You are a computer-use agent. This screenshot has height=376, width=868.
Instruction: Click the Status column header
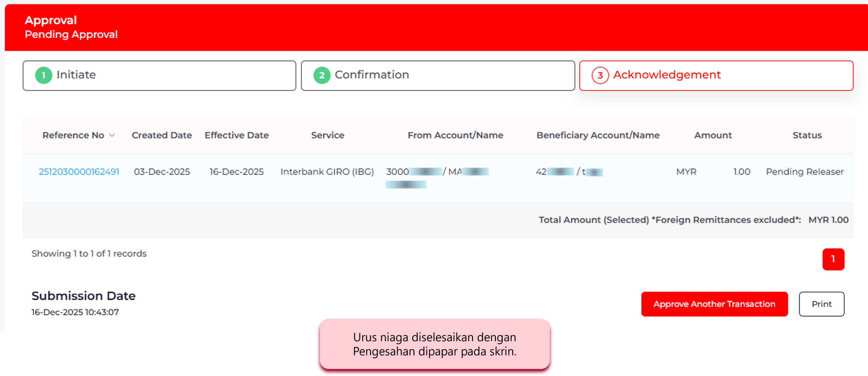pos(807,135)
